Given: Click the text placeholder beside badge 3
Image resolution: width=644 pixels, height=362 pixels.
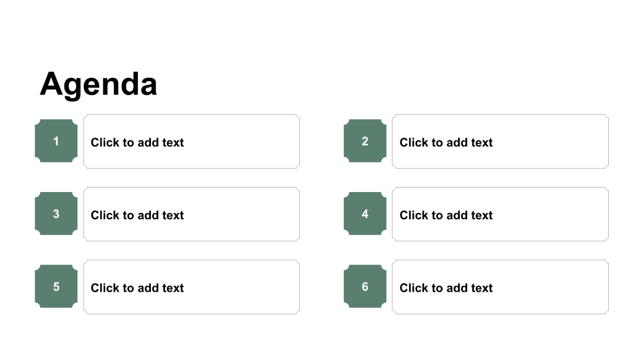Looking at the screenshot, I should [192, 214].
